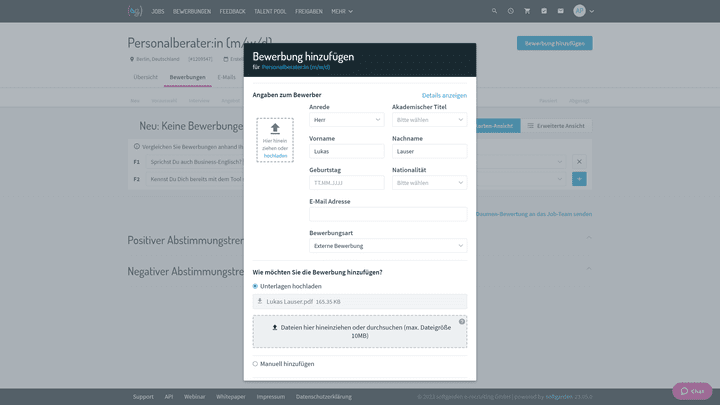
Task: Click the E-Mail Adresse input field
Action: [x=388, y=214]
